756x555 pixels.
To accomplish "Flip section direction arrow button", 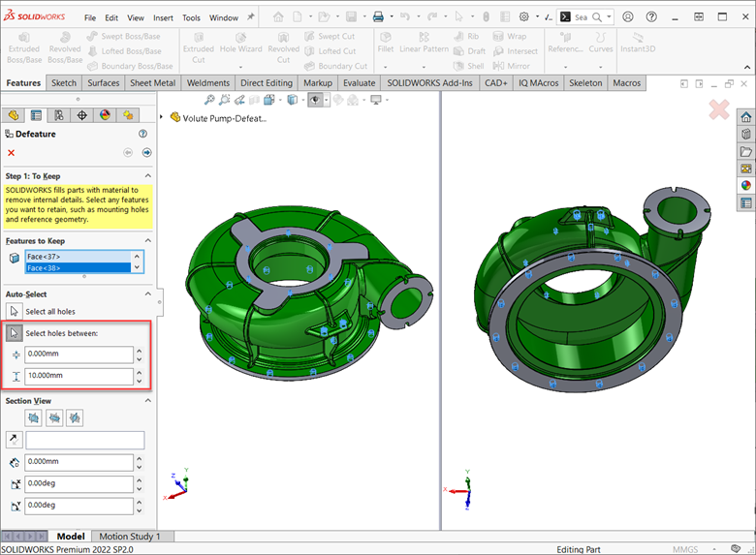I will pos(14,440).
